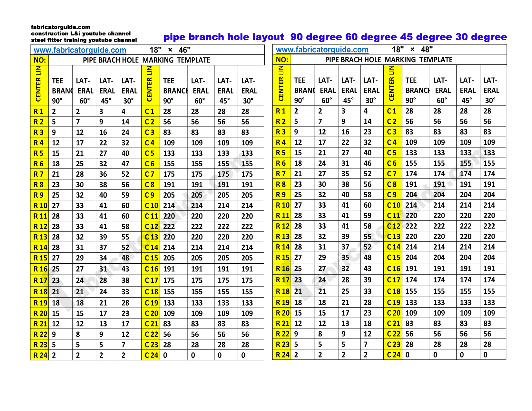Open the fabricatorguide.com link above the 18" × 46" table
Image resolution: width=532 pixels, height=411 pixels.
[80, 50]
